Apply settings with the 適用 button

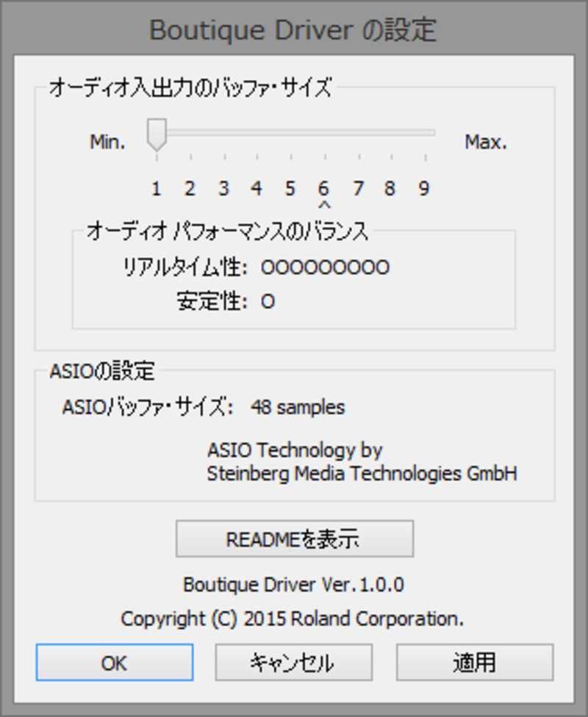475,662
